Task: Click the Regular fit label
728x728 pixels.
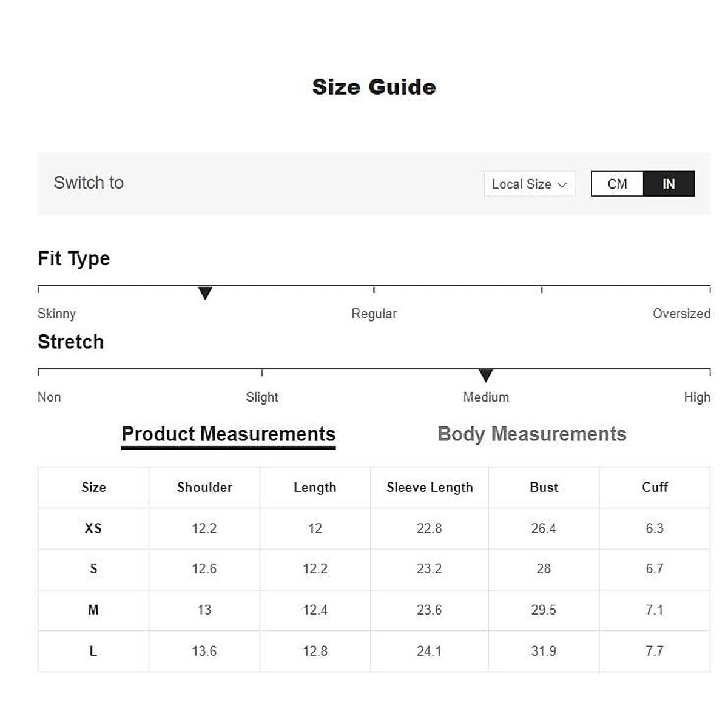Action: pyautogui.click(x=374, y=314)
